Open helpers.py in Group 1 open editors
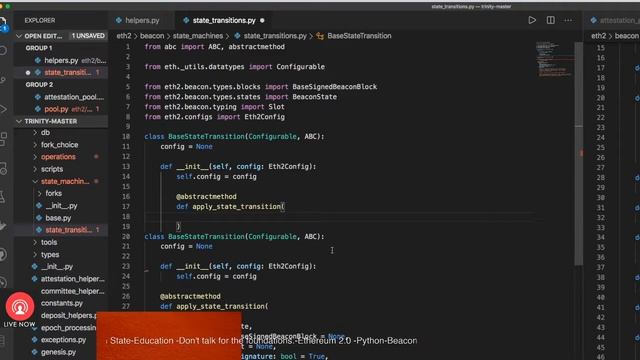 pyautogui.click(x=61, y=60)
